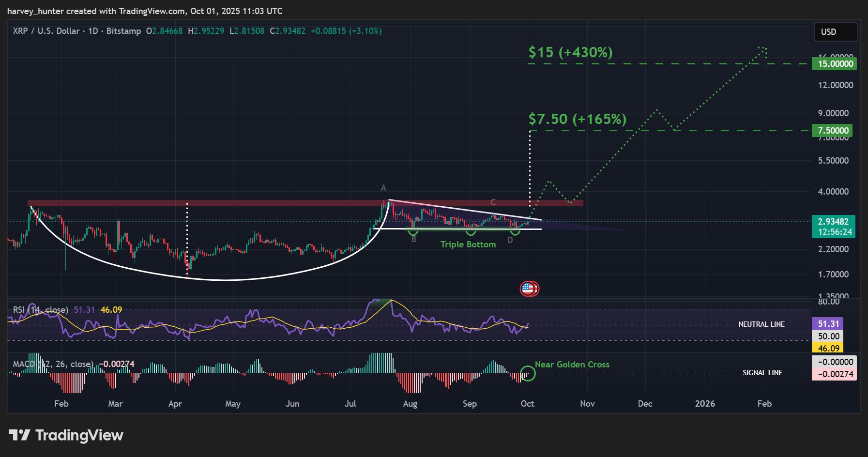
Task: Switch to the Oct axis label
Action: (527, 403)
